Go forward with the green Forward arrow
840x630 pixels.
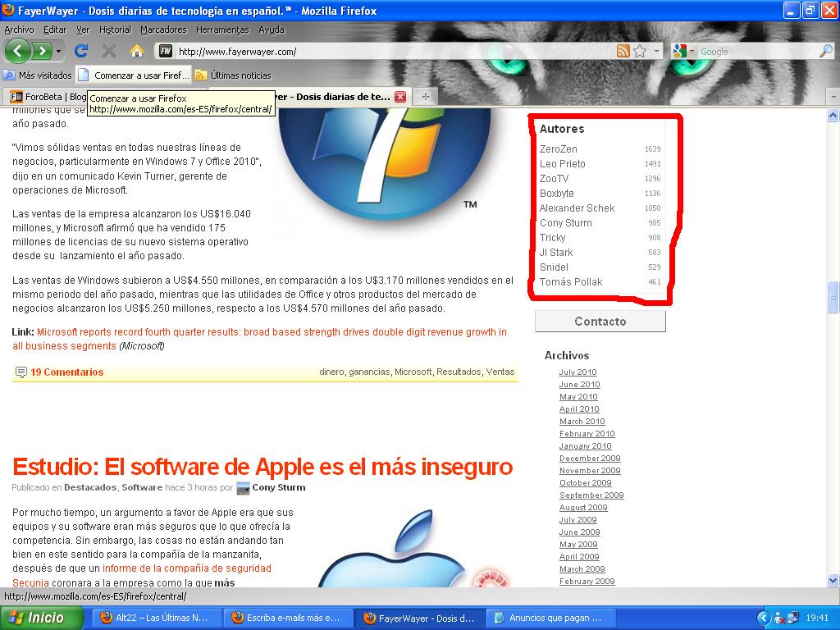[42, 52]
